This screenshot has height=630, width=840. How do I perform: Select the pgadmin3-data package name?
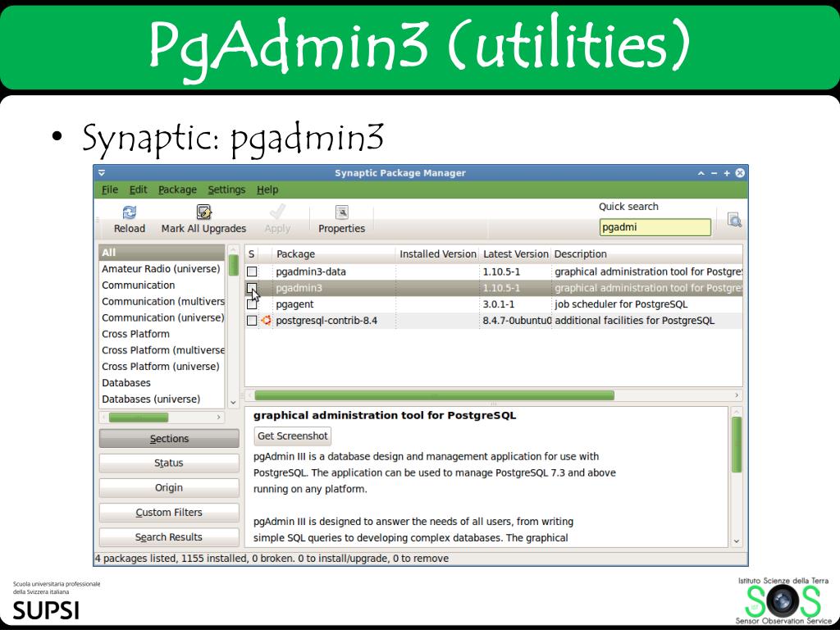pyautogui.click(x=311, y=272)
